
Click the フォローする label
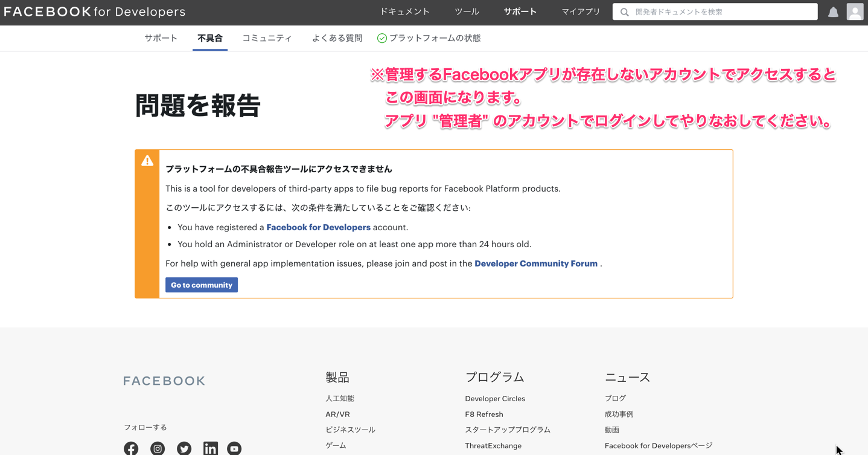pos(145,427)
